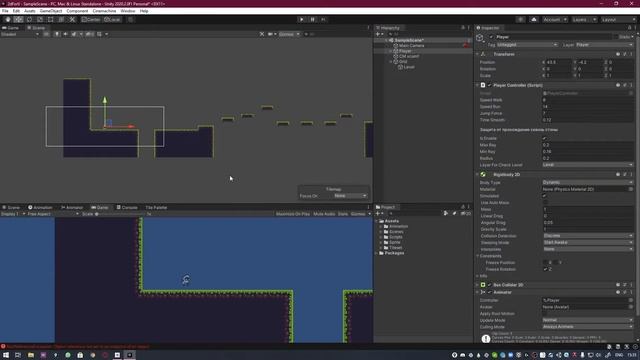Toggle Simulated checkbox

tap(544, 196)
